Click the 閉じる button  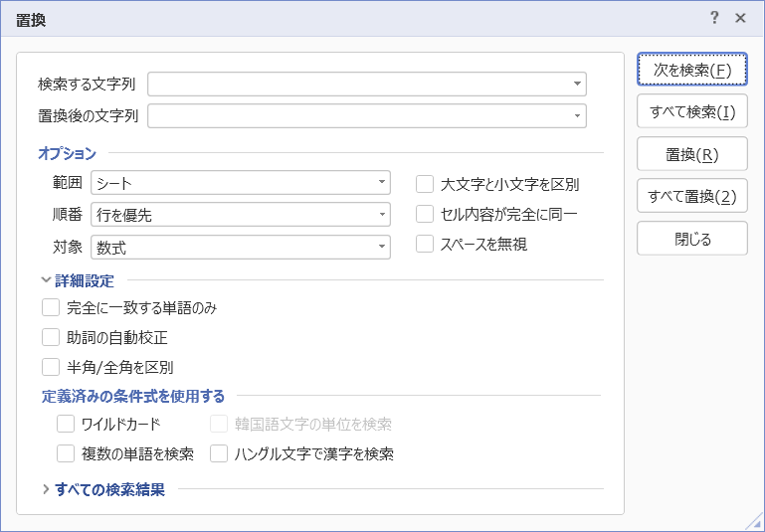click(691, 239)
